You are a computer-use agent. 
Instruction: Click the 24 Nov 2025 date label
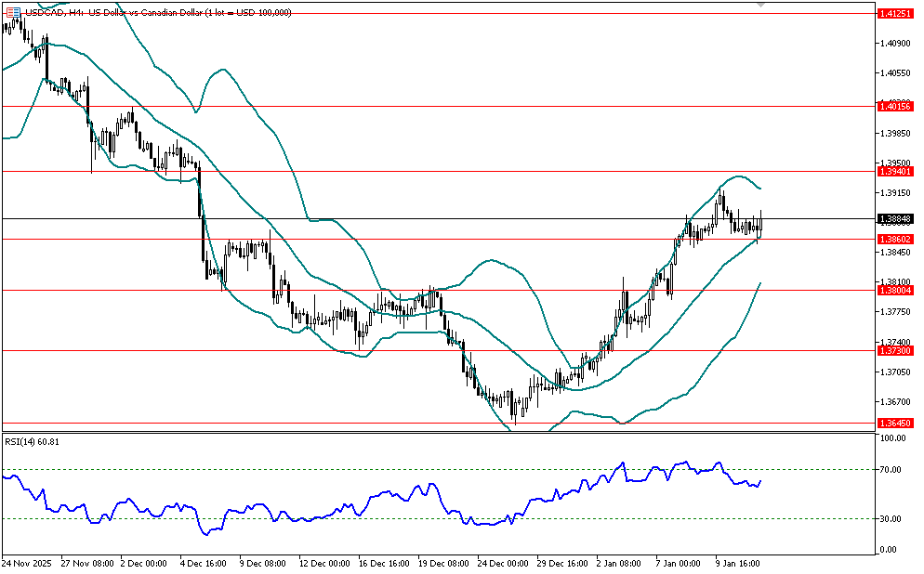28,563
